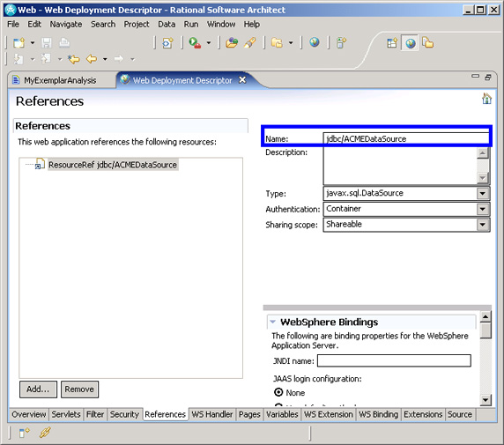Open the Sharing scope dropdown
Image resolution: width=504 pixels, height=445 pixels.
(483, 225)
